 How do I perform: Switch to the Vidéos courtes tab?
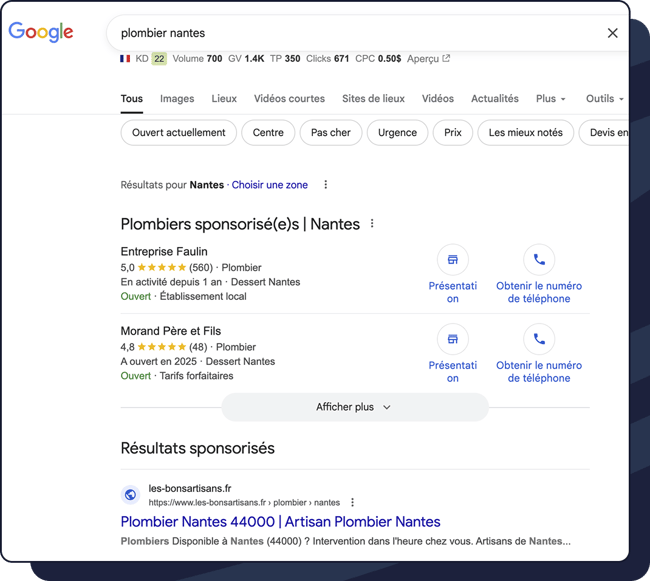[289, 99]
